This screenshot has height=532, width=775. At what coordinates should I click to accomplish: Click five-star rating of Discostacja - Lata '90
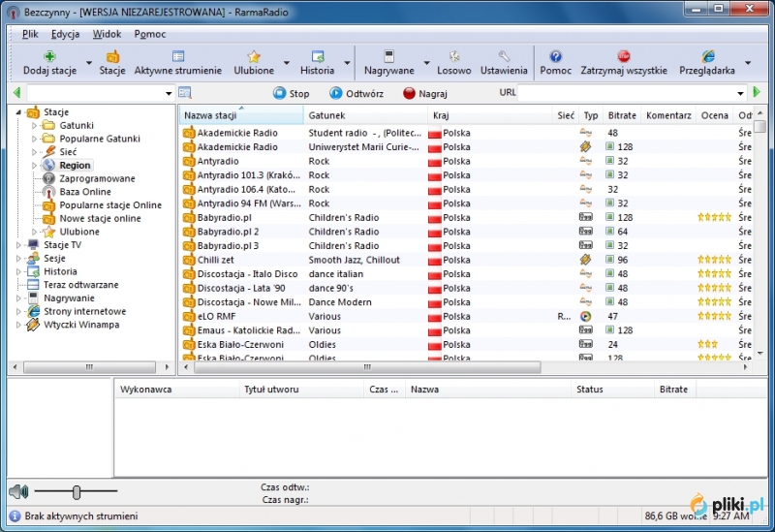pyautogui.click(x=714, y=288)
